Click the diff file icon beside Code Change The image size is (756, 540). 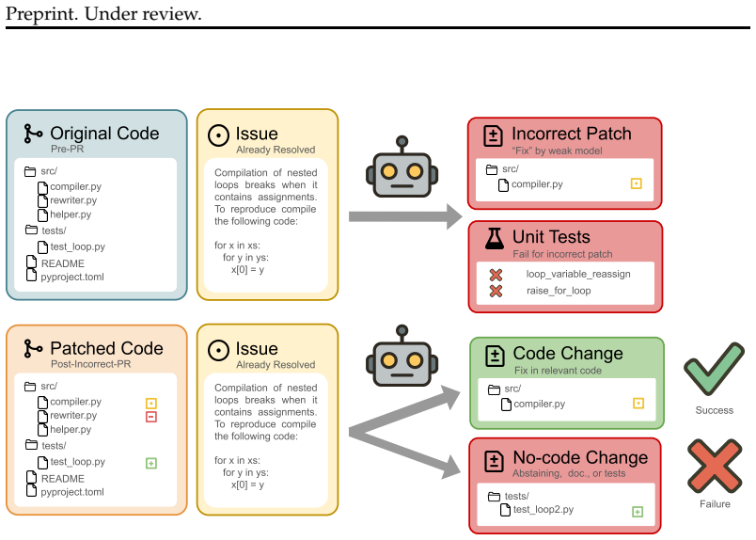click(495, 356)
